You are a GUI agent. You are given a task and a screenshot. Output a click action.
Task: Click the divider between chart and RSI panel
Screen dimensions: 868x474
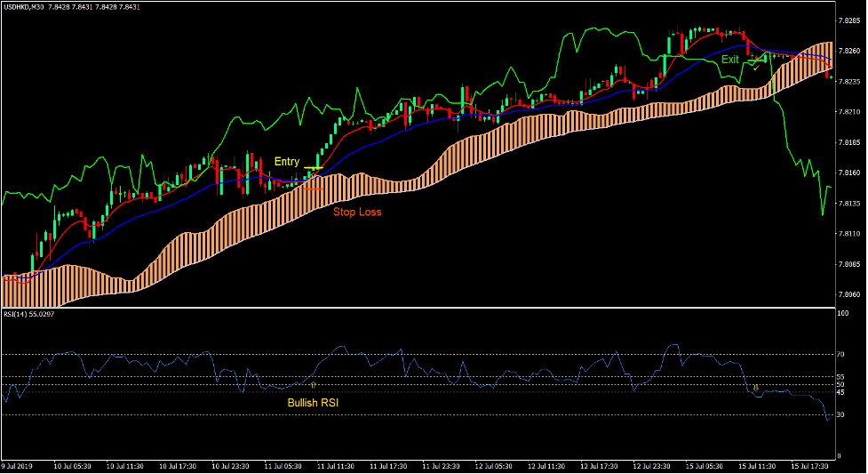point(418,308)
